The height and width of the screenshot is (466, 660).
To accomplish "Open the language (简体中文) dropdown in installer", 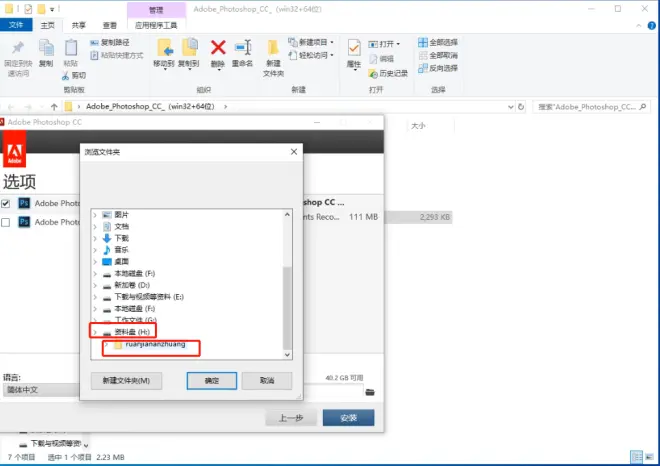I will coord(41,390).
